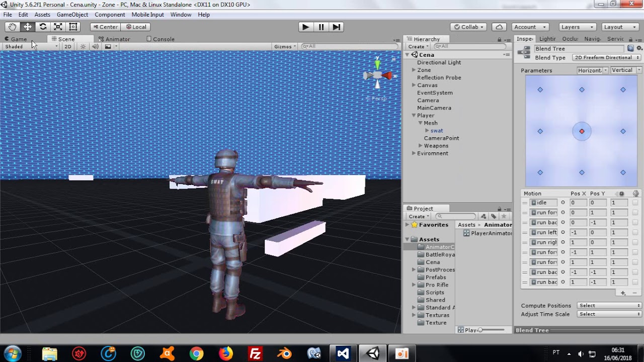The width and height of the screenshot is (644, 362).
Task: Click the Pause button
Action: (x=321, y=27)
